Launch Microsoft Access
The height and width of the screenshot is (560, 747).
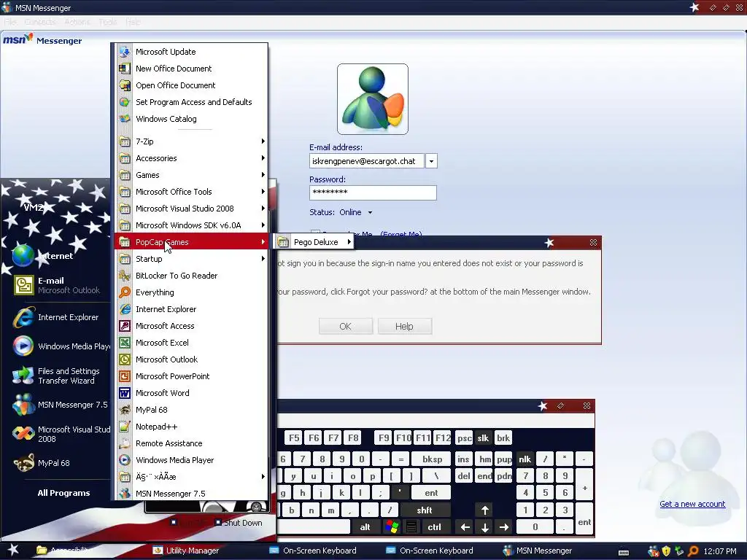[190, 326]
